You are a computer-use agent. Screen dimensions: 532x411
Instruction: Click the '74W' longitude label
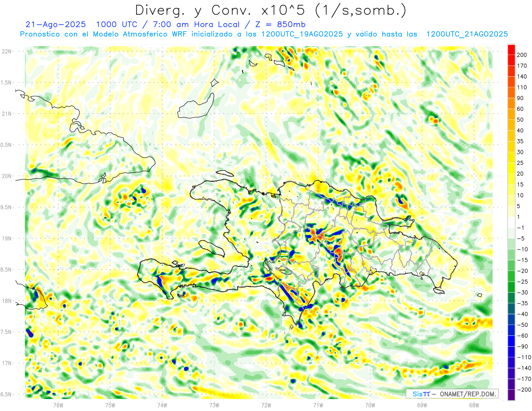pyautogui.click(x=162, y=405)
